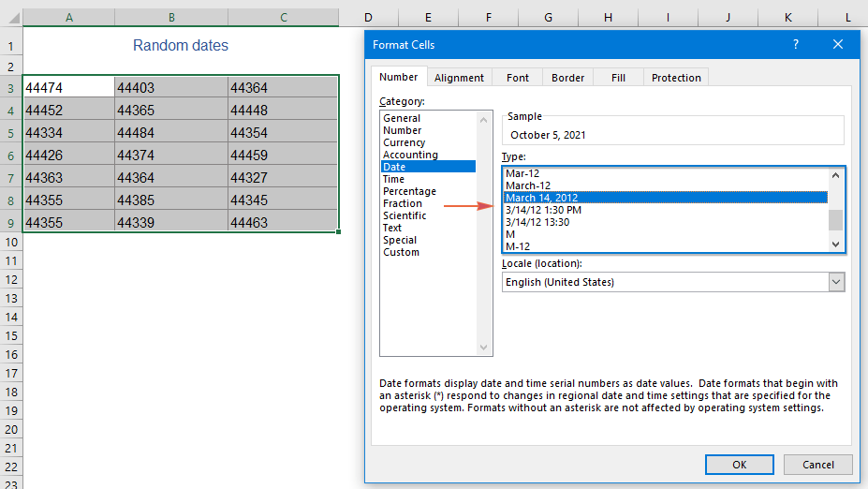The width and height of the screenshot is (868, 489).
Task: Pick the M-12 date type
Action: (x=666, y=245)
